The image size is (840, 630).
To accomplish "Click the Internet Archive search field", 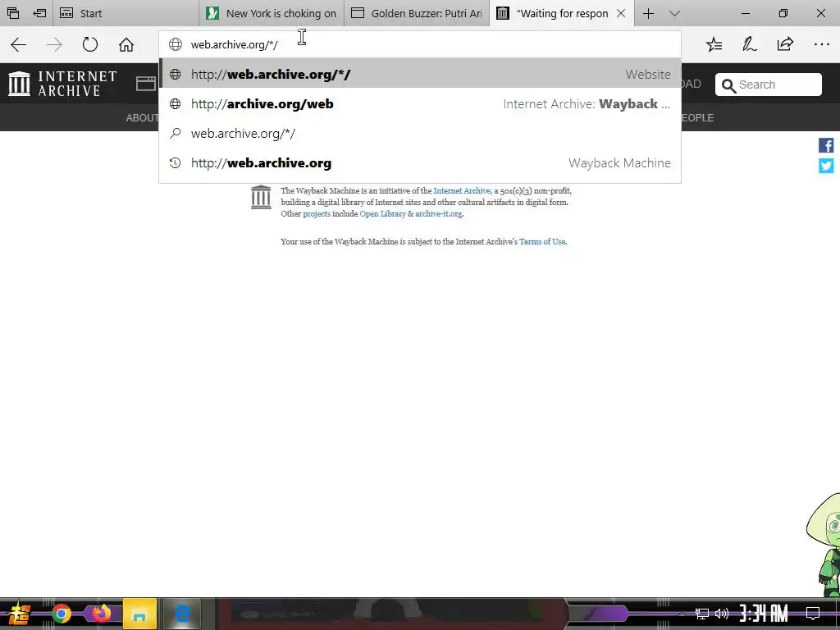I will tap(768, 84).
